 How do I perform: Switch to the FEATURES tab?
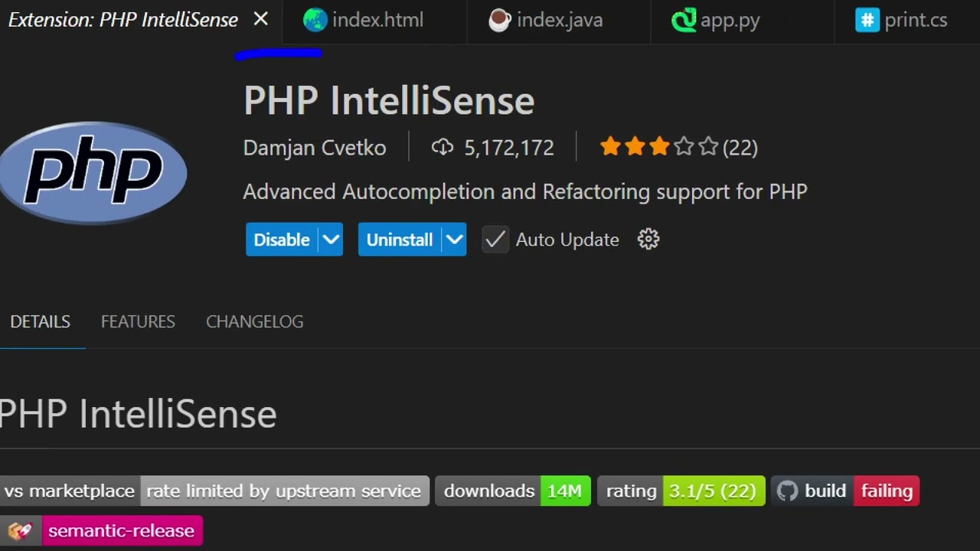pyautogui.click(x=138, y=321)
